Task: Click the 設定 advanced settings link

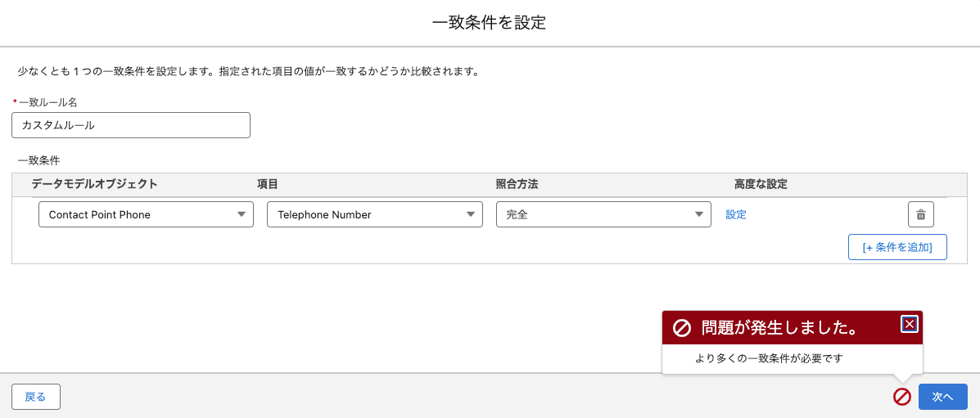Action: pos(736,214)
